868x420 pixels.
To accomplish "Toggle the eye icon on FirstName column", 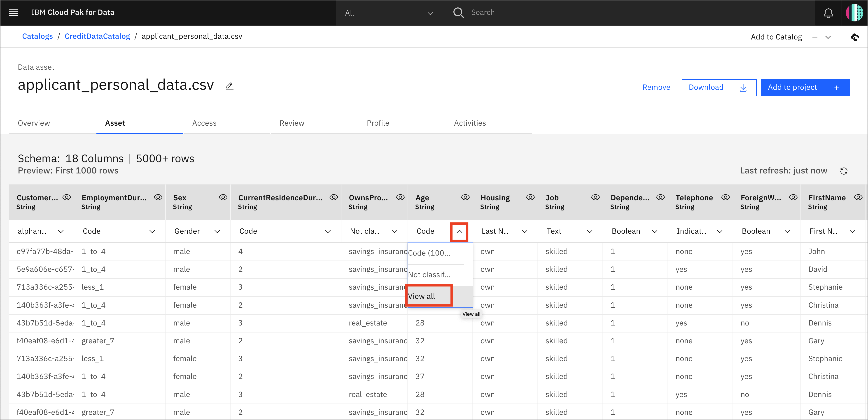I will pos(858,197).
